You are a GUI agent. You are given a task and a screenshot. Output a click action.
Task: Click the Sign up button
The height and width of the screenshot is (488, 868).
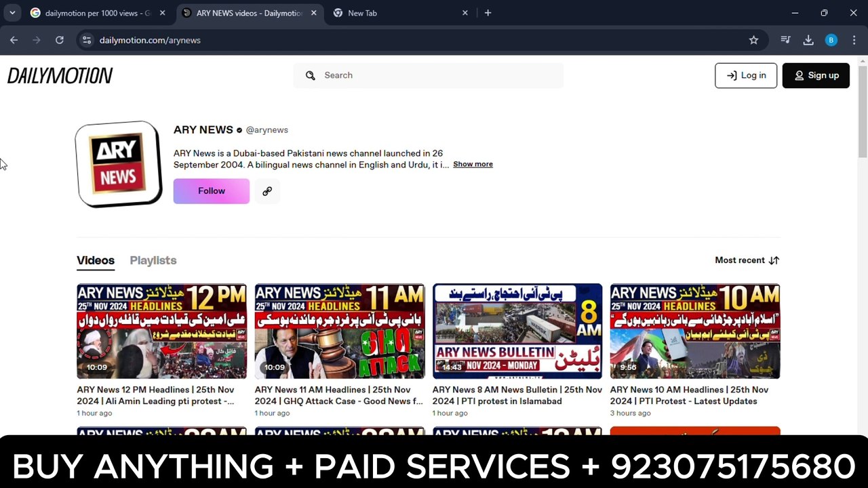point(816,75)
